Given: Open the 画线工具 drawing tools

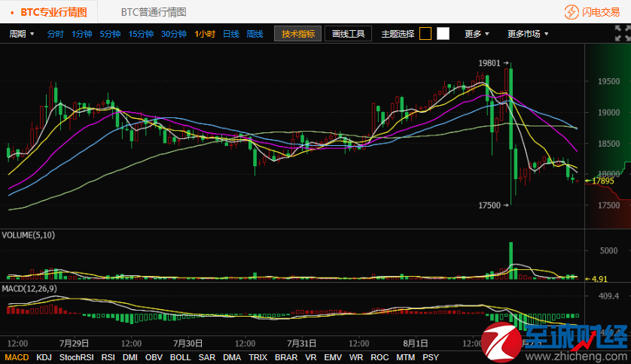Looking at the screenshot, I should click(348, 34).
